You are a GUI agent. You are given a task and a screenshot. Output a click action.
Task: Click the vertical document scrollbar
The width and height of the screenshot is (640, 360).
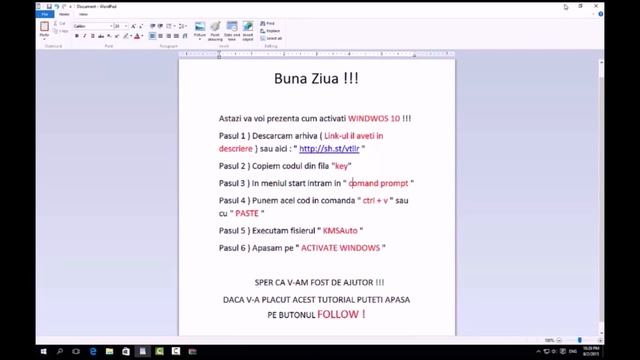[601, 198]
